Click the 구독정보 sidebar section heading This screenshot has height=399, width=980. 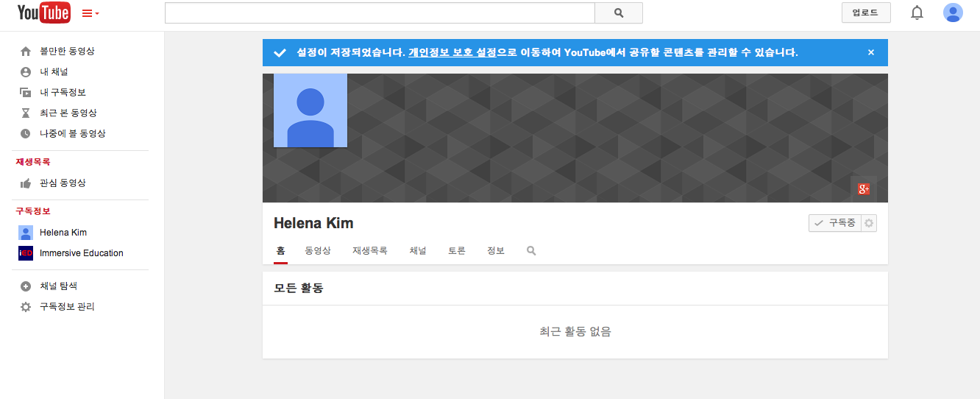[33, 211]
